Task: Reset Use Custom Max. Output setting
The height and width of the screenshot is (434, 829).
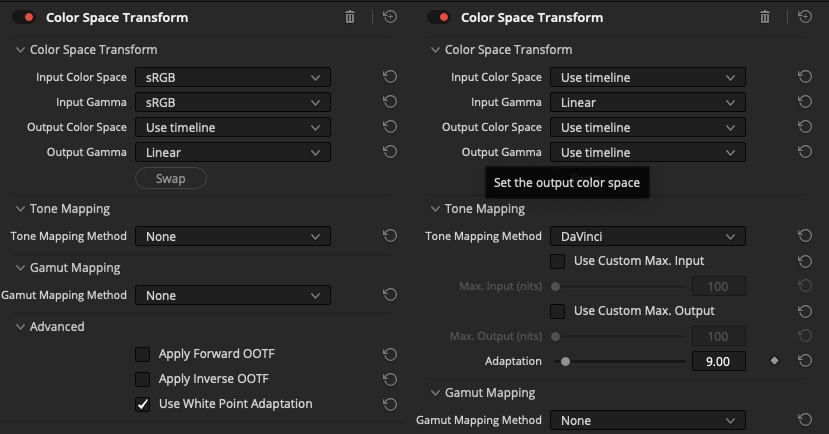Action: (805, 311)
